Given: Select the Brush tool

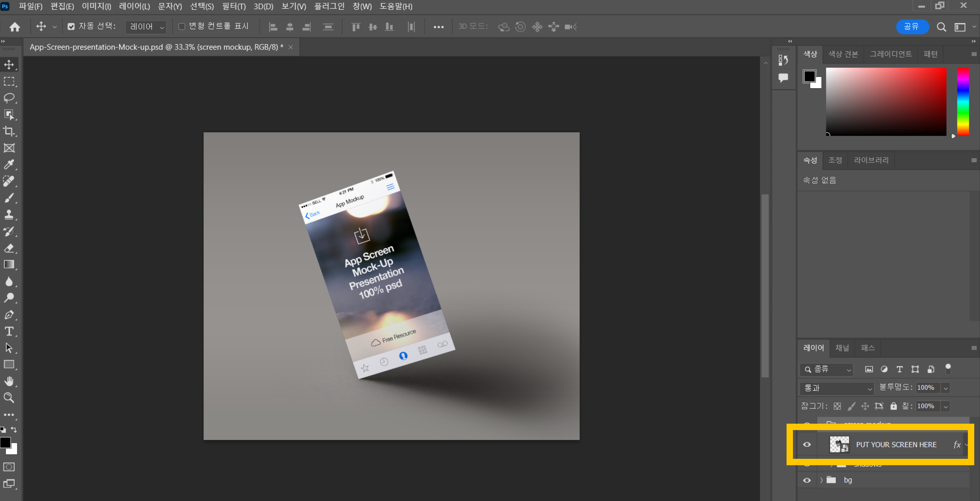Looking at the screenshot, I should pos(9,197).
